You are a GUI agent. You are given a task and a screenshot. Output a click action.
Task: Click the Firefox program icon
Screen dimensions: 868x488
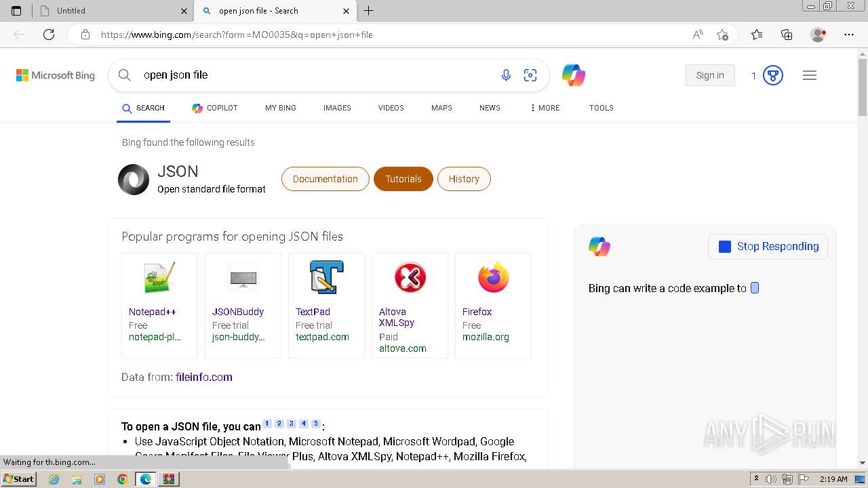tap(493, 277)
